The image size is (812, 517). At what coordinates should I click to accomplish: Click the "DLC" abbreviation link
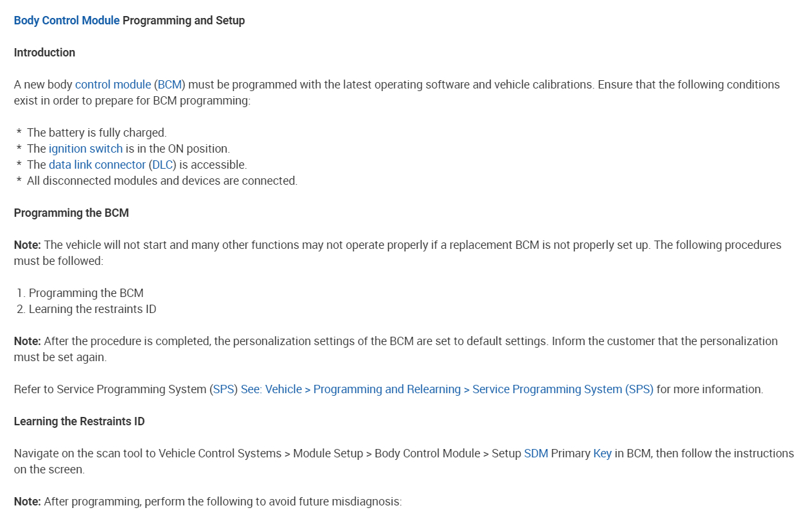(x=163, y=165)
